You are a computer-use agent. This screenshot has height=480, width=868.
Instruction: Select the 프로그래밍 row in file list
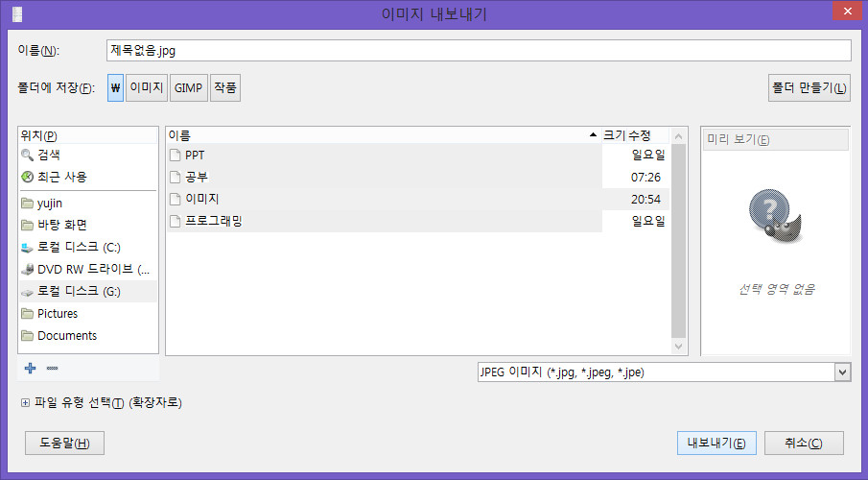coord(418,221)
